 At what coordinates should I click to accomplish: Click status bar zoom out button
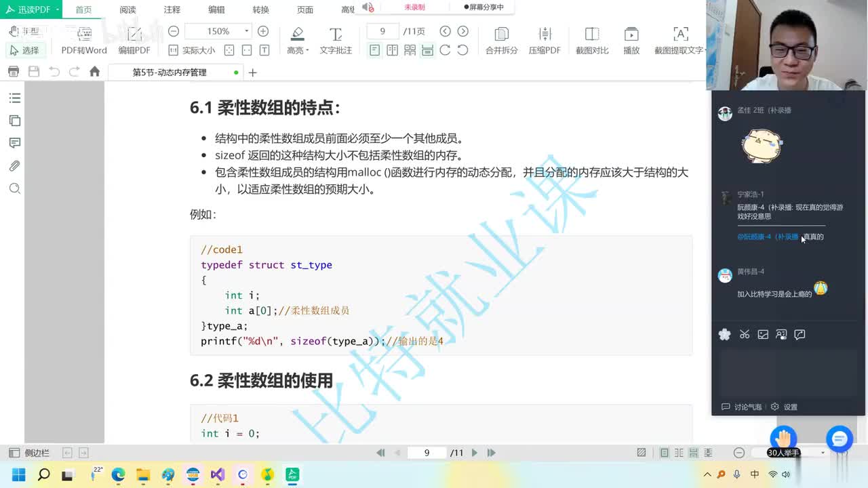click(x=739, y=453)
